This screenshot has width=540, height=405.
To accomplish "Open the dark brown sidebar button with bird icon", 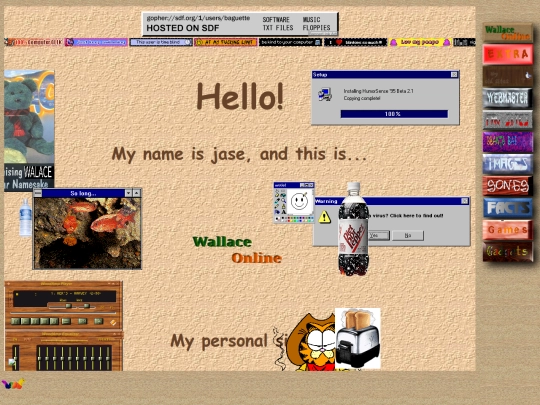I will coord(508,76).
